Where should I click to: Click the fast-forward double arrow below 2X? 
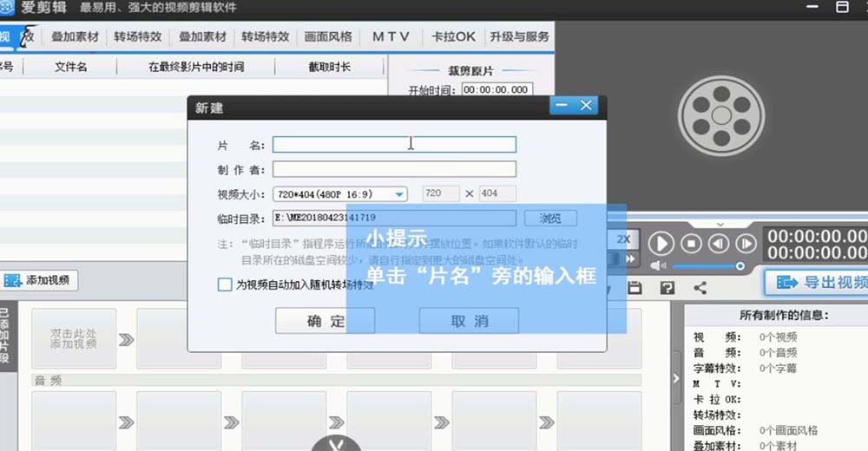[630, 259]
